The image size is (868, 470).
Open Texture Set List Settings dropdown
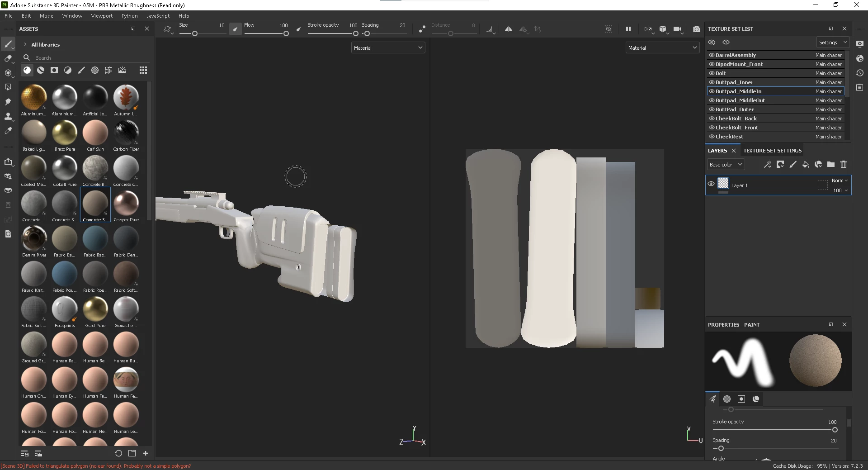[x=832, y=43]
